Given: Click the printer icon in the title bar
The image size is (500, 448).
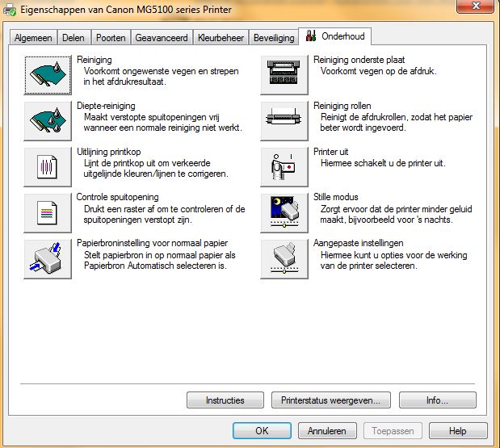Looking at the screenshot, I should [9, 10].
